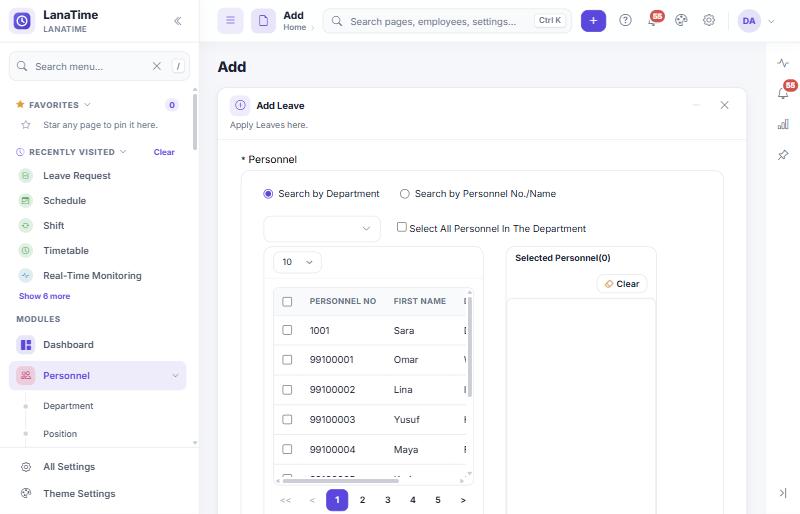Open the settings gear in top bar

[x=709, y=20]
